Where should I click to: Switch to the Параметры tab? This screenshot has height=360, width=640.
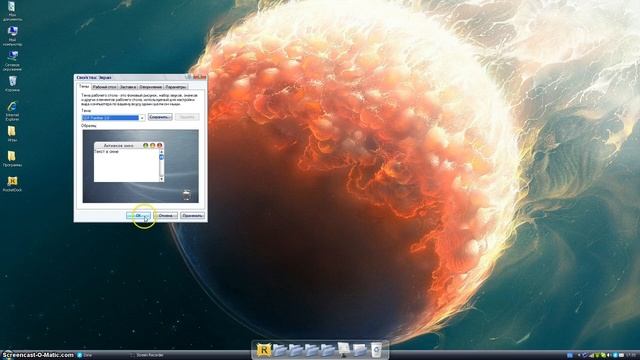click(176, 87)
